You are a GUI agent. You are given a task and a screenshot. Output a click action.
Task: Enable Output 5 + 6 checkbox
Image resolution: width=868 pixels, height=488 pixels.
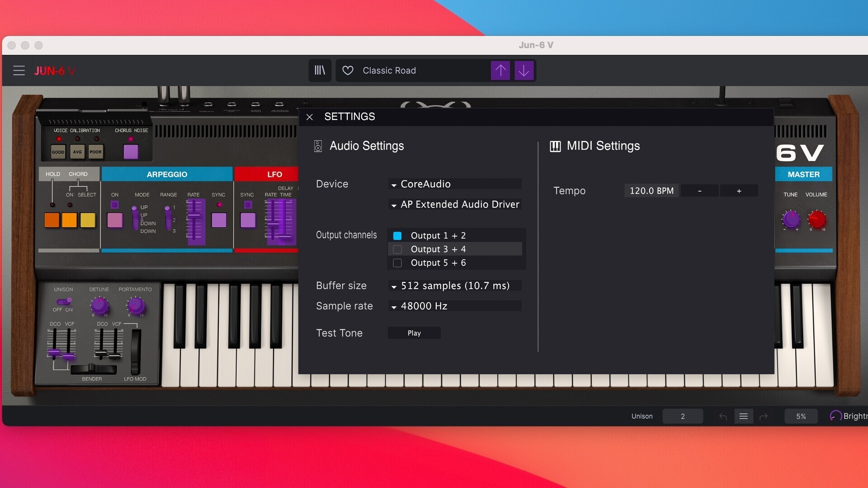point(397,263)
